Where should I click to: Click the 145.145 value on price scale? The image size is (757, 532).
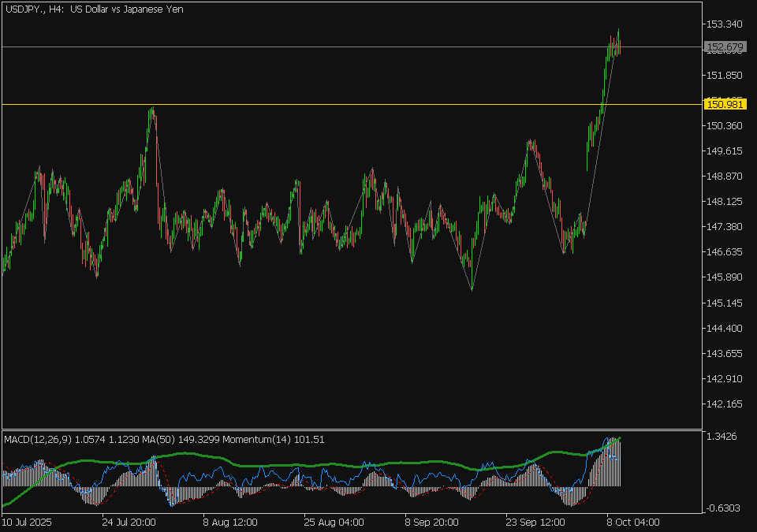(724, 303)
